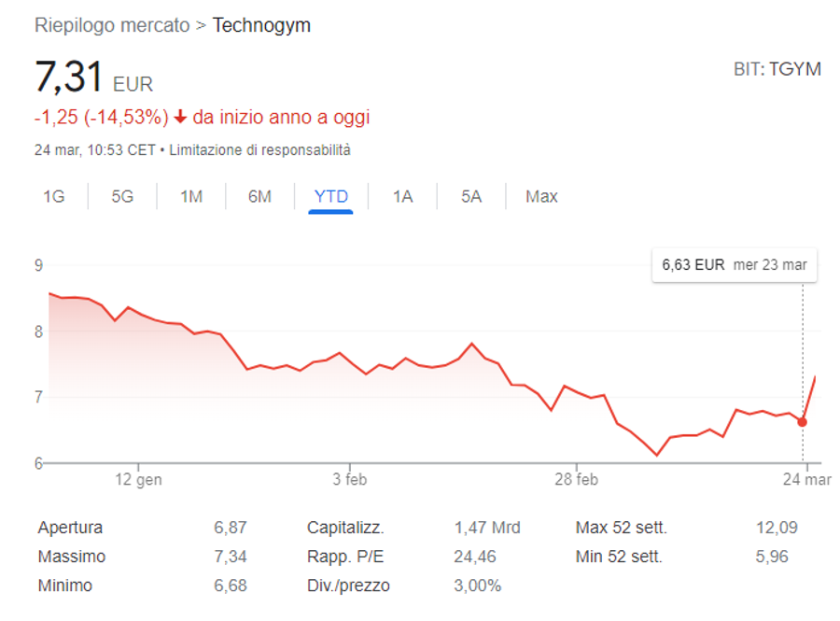Click the 28 feb axis label
The width and height of the screenshot is (840, 621).
pyautogui.click(x=577, y=479)
